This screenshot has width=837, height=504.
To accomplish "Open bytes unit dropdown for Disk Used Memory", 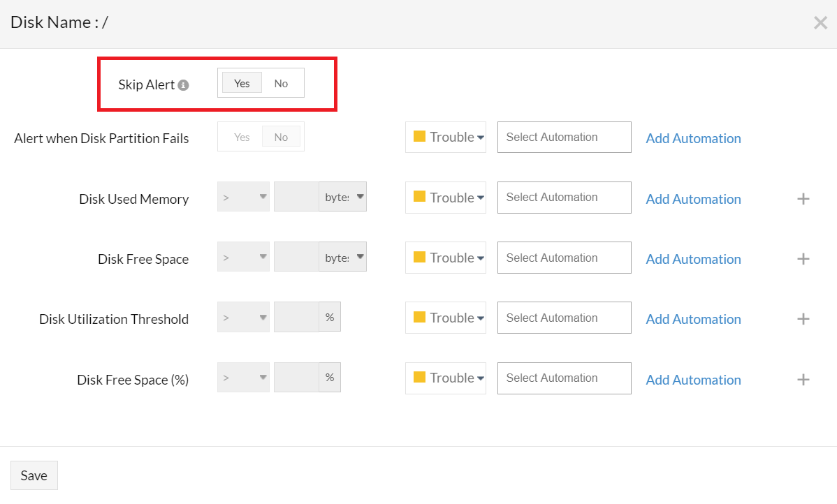I will click(343, 197).
